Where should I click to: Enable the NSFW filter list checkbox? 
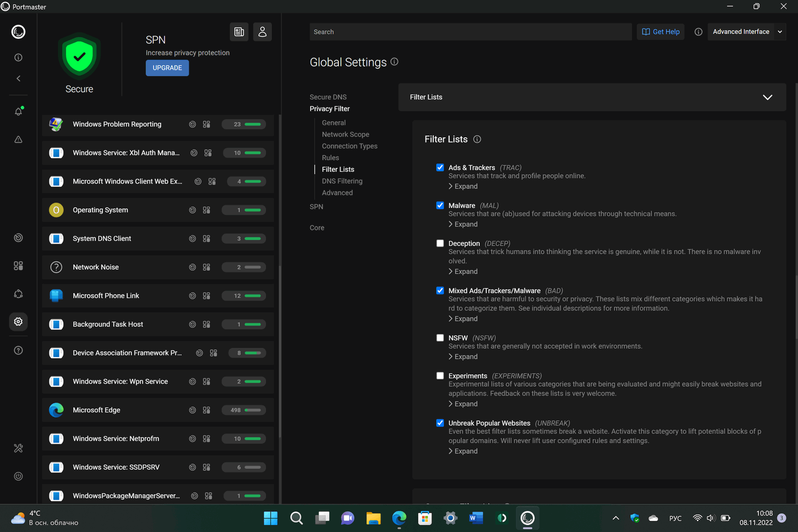click(440, 338)
